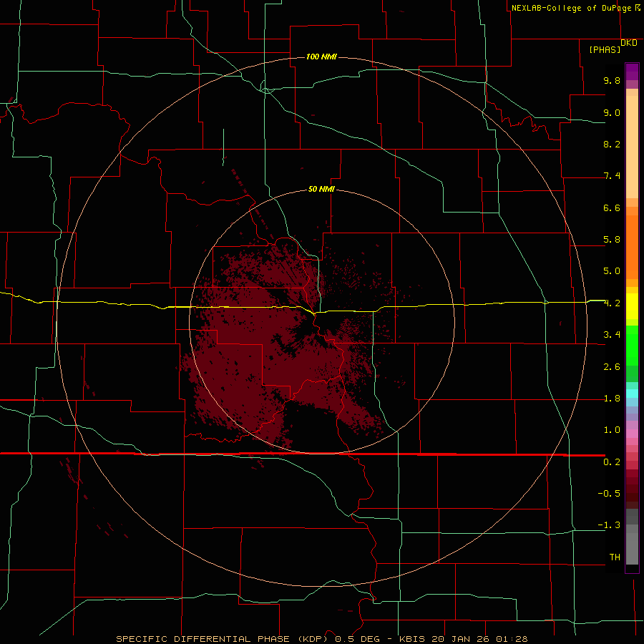Click the 2.6 value on the color scale
Image resolution: width=644 pixels, height=644 pixels.
pyautogui.click(x=612, y=367)
